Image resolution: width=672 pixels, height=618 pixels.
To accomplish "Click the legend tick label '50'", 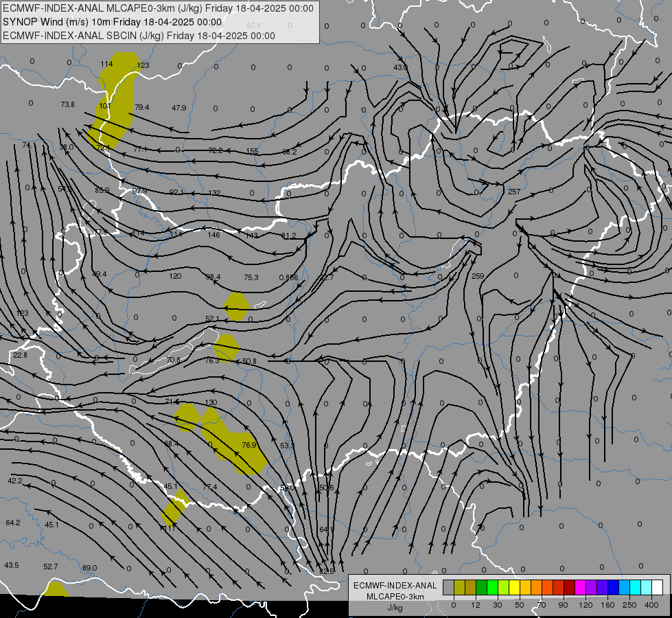I will 520,605.
